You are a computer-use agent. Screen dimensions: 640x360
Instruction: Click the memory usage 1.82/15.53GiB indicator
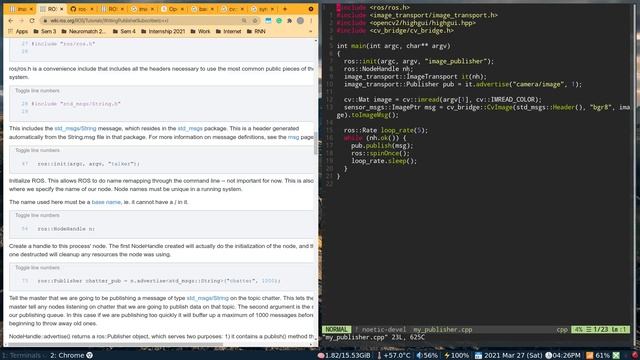[x=344, y=356]
